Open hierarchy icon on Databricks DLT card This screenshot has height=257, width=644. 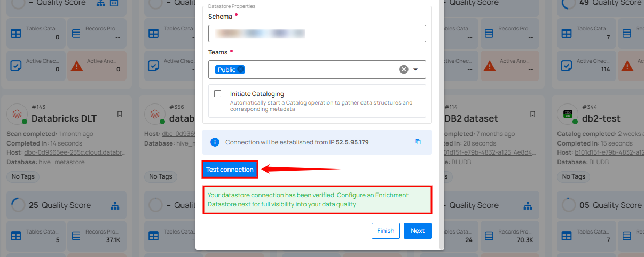click(x=115, y=205)
